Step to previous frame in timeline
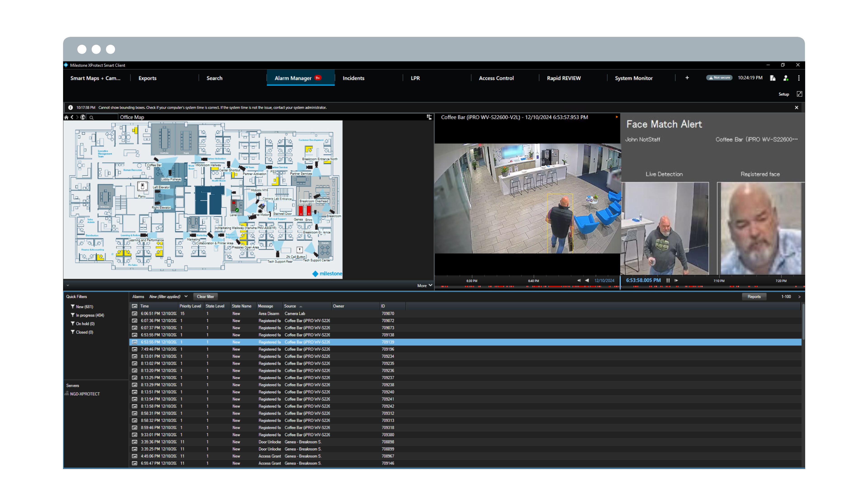Screen dimensions: 868x488 point(579,280)
